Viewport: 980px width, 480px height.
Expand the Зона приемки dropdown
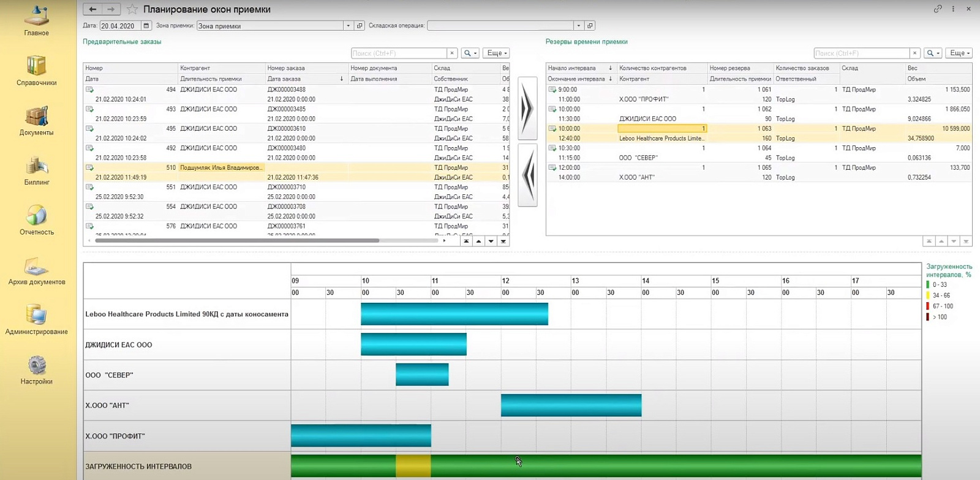[348, 26]
